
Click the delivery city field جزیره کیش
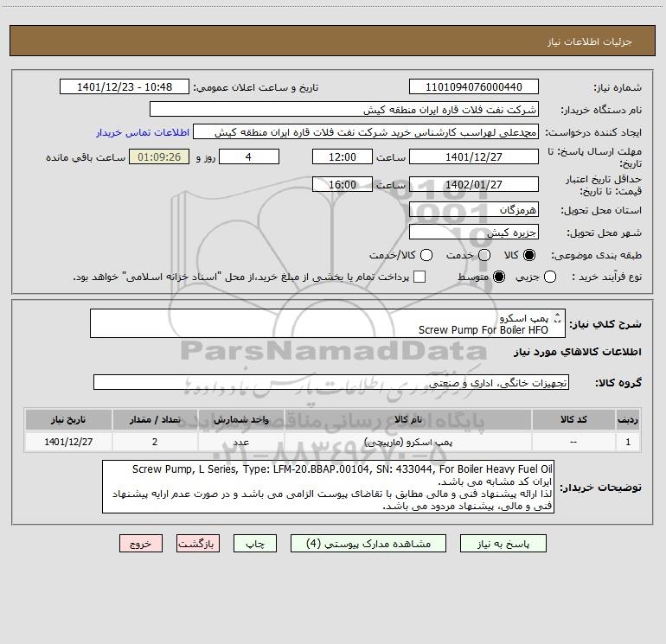point(474,233)
